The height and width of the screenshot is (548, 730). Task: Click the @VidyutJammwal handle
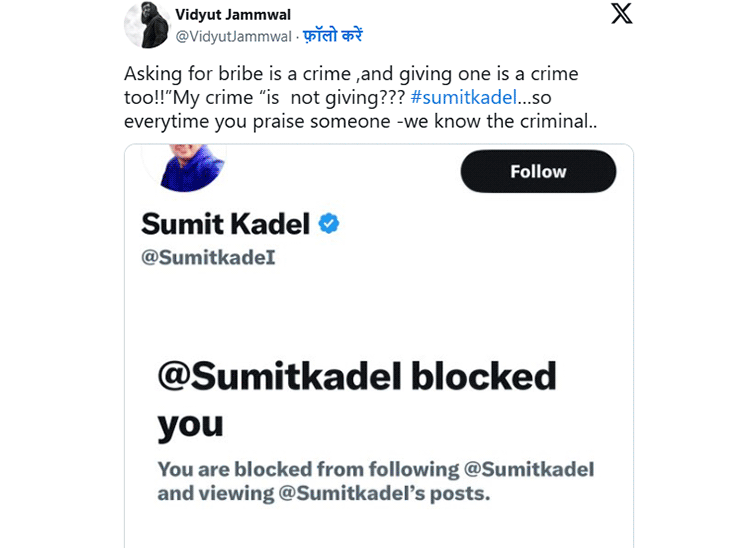pyautogui.click(x=233, y=36)
